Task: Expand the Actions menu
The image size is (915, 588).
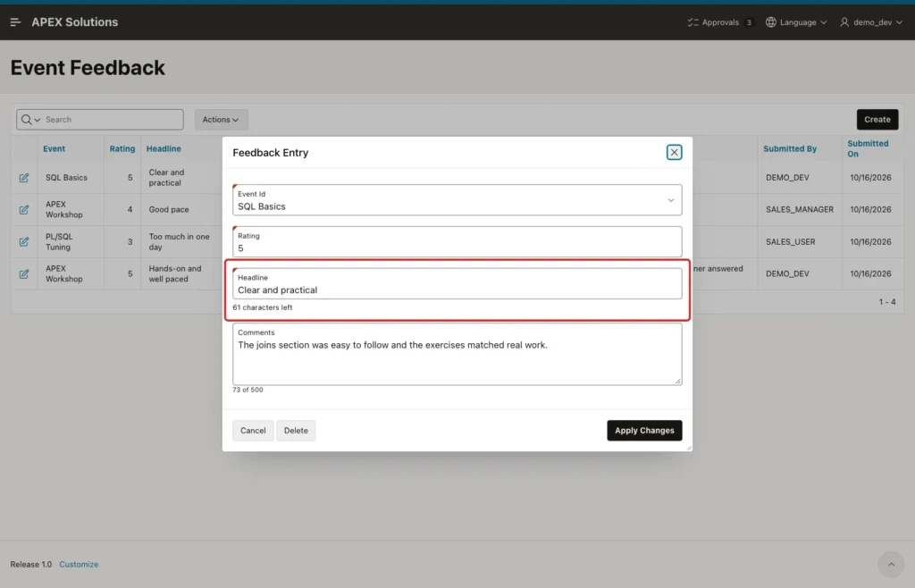Action: [x=221, y=120]
